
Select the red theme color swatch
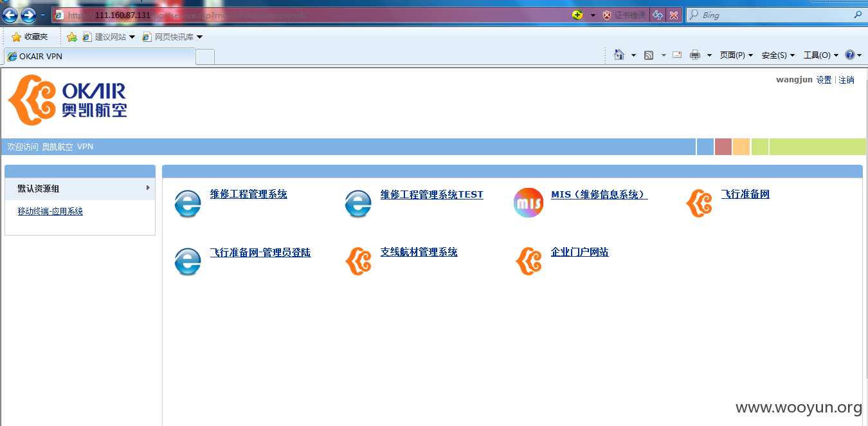tap(723, 147)
